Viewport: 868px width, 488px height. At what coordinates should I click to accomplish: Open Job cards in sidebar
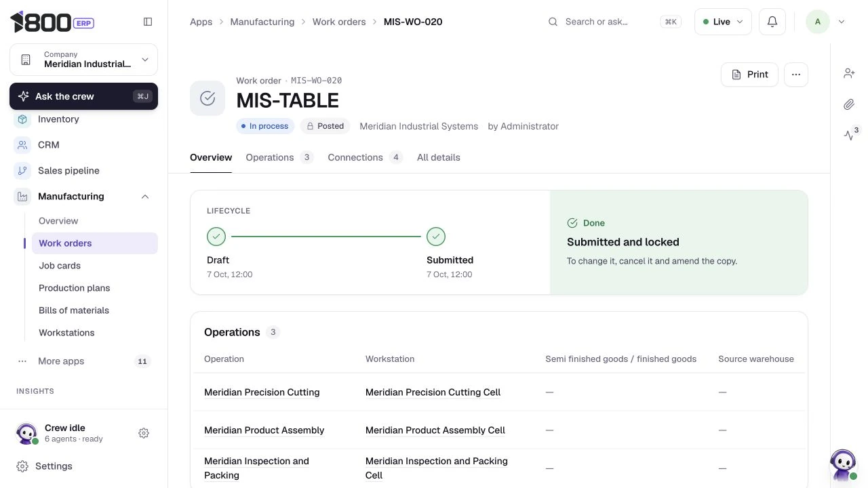(95, 266)
